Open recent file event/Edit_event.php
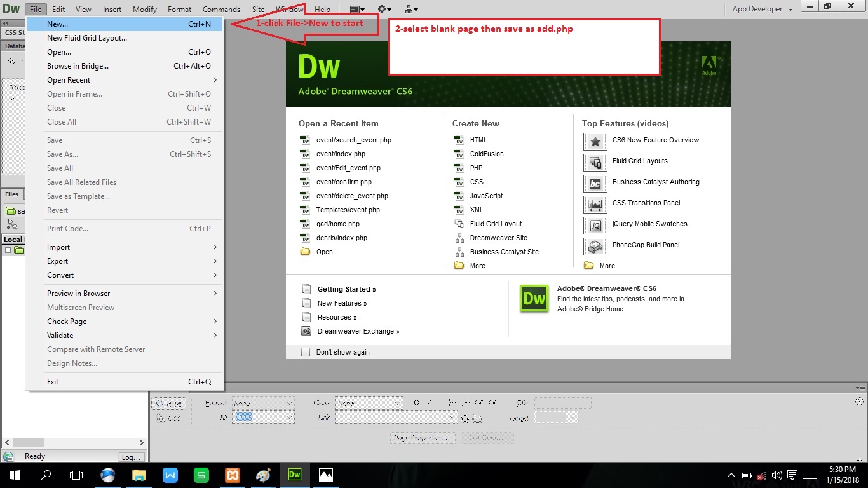 tap(348, 168)
